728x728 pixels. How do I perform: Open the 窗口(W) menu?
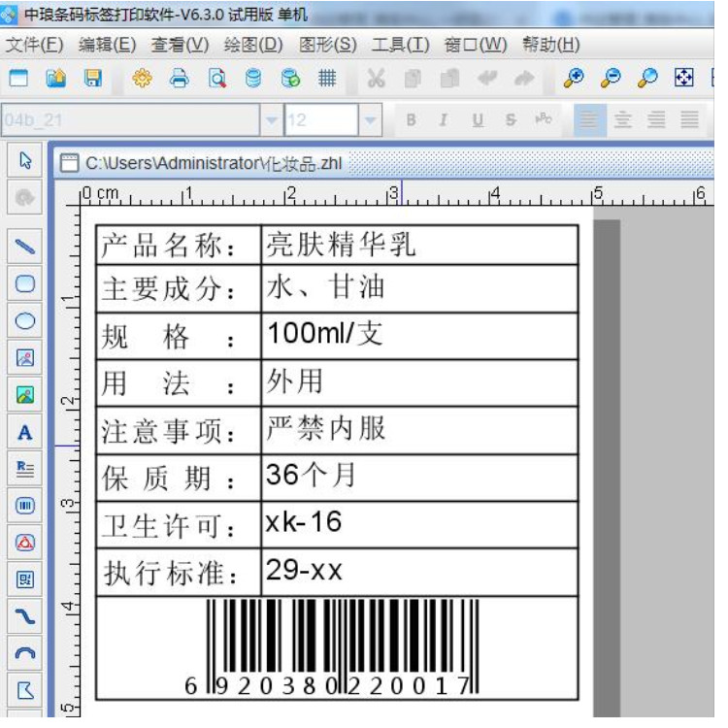476,45
